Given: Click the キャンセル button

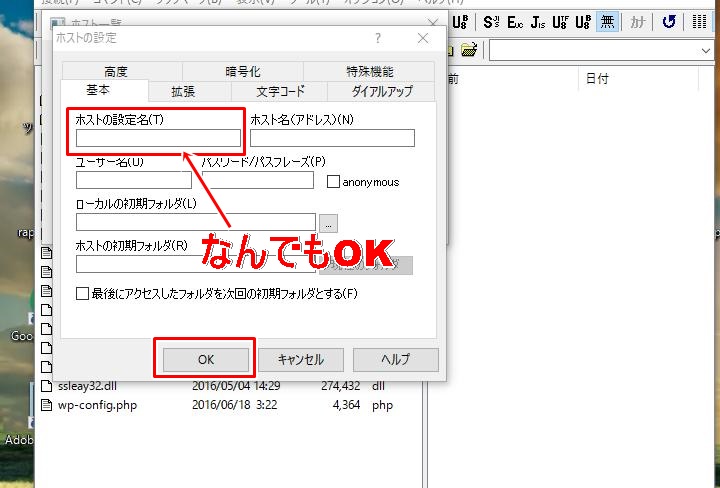Looking at the screenshot, I should coord(301,359).
